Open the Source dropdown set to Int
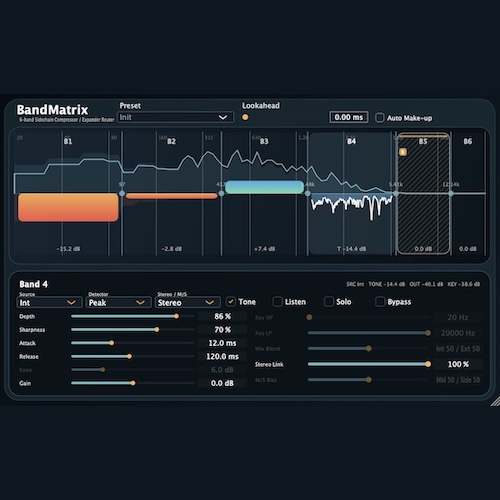This screenshot has height=500, width=500. 49,303
